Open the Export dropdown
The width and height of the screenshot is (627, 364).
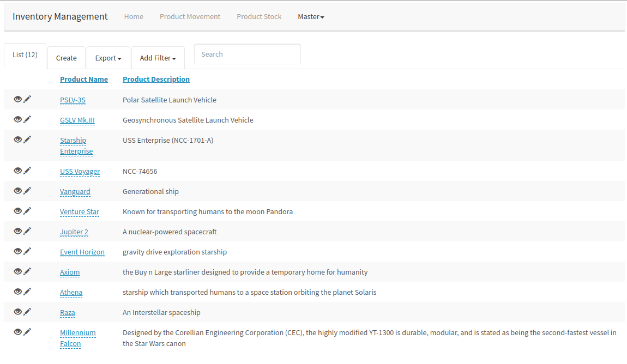pos(108,58)
